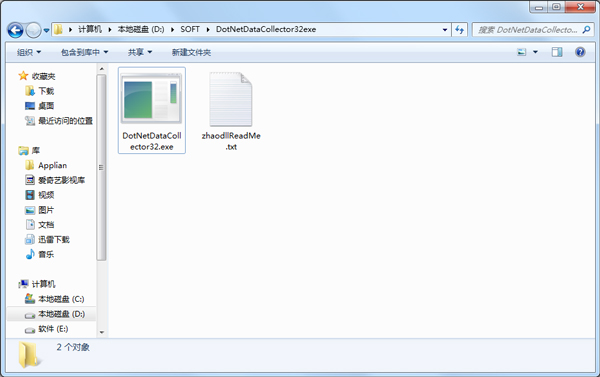
Task: Click the 文档 documents icon
Action: [30, 224]
